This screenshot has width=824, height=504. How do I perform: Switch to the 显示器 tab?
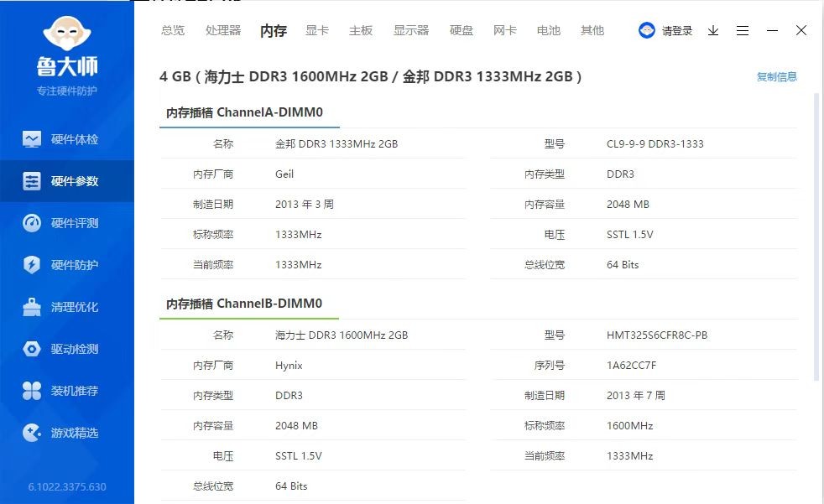[411, 30]
